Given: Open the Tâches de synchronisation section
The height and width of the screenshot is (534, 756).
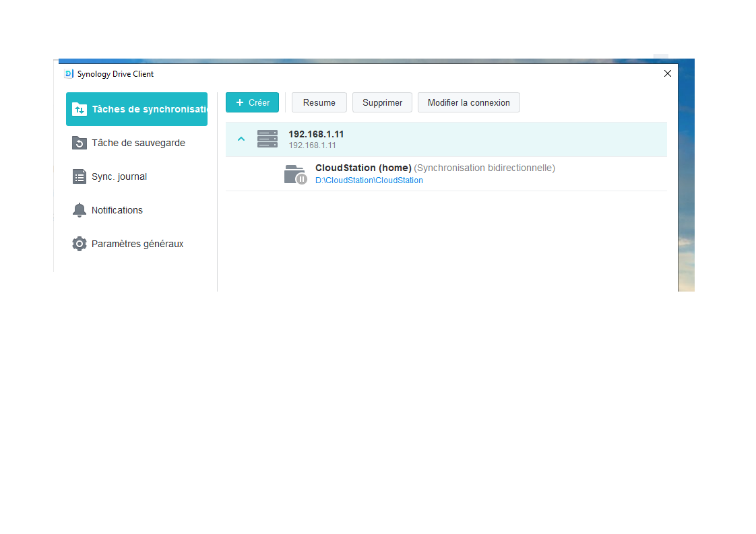Looking at the screenshot, I should tap(137, 109).
